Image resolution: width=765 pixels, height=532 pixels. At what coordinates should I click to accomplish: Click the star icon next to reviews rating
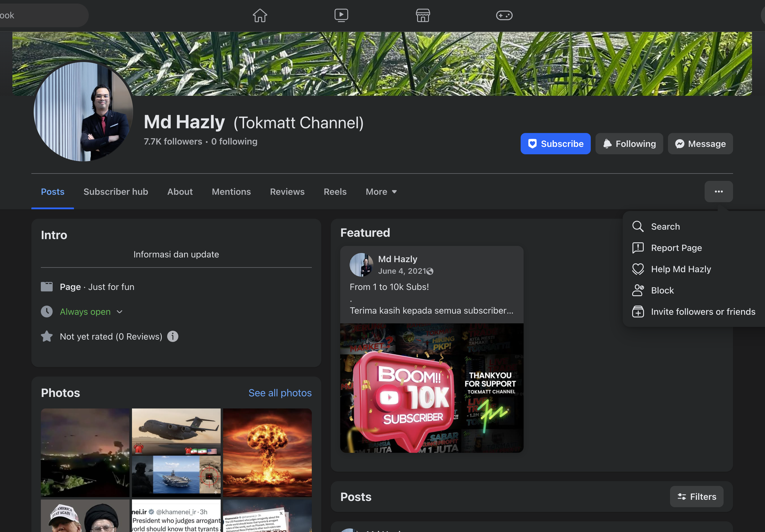pyautogui.click(x=47, y=337)
